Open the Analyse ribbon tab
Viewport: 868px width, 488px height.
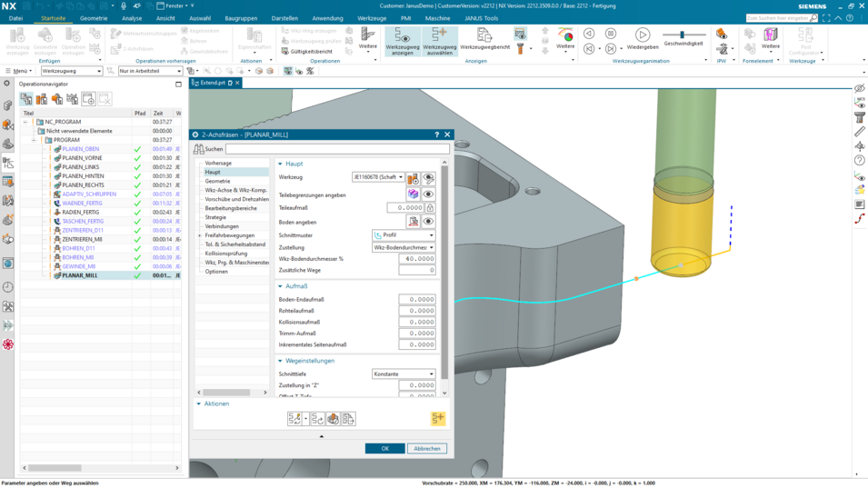click(132, 18)
